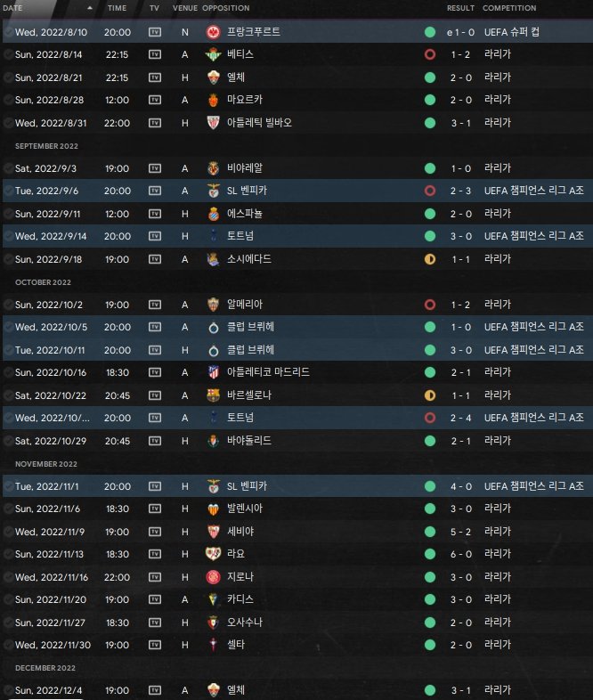Viewport: 593px width, 700px height.
Task: Click the Barcelona (바르셀로나) club crest
Action: (214, 395)
